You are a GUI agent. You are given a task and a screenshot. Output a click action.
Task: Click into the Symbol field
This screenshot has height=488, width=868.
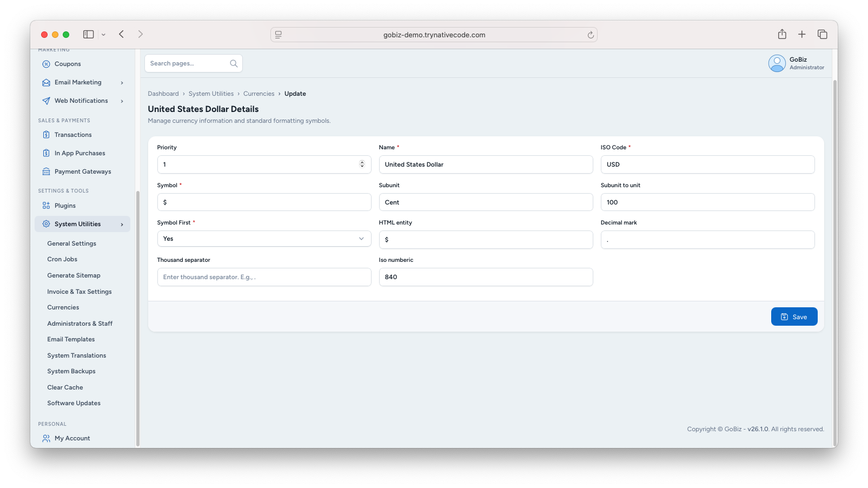(x=264, y=202)
